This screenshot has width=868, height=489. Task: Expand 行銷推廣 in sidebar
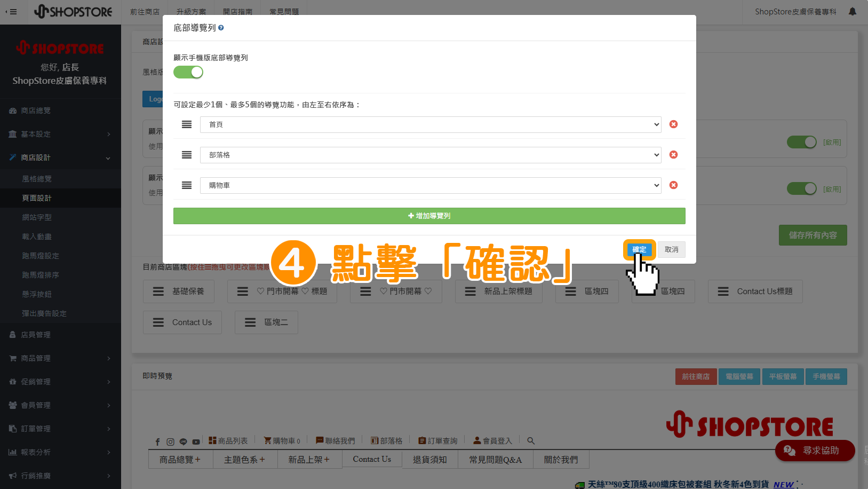click(60, 476)
